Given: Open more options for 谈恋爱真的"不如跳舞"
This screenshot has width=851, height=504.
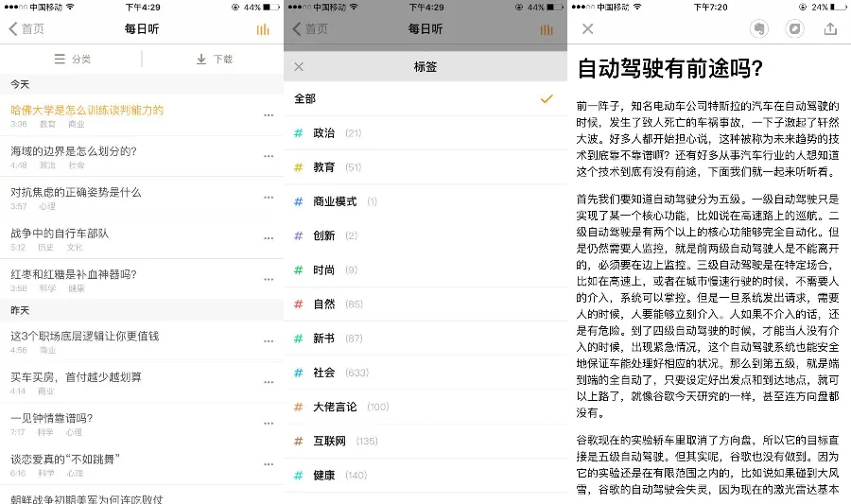Looking at the screenshot, I should coord(269,464).
